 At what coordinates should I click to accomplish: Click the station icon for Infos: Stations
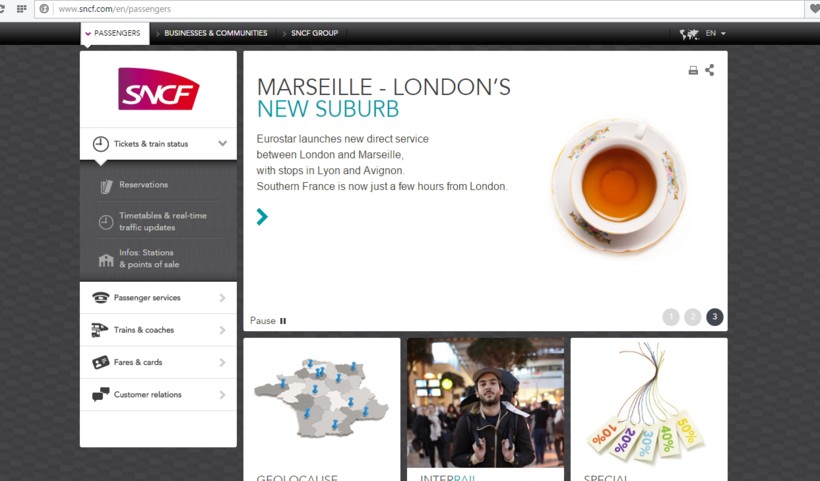point(106,260)
